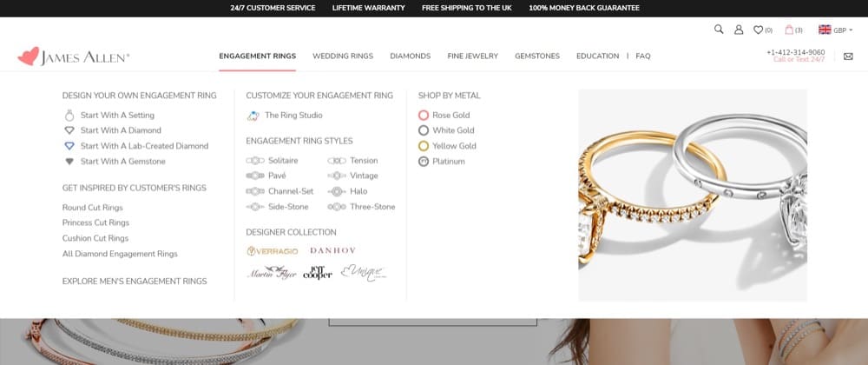Open the user account icon
The width and height of the screenshot is (868, 365).
(739, 30)
